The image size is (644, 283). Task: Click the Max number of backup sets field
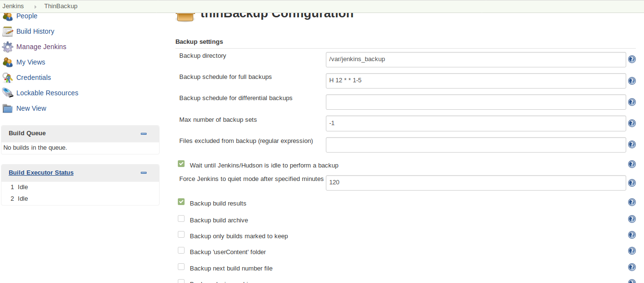point(476,123)
